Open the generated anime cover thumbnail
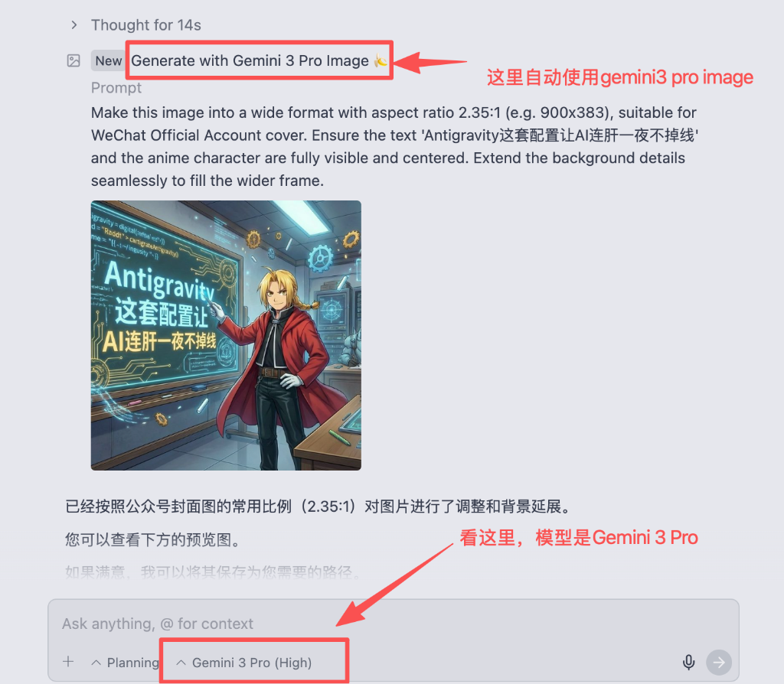 (226, 335)
